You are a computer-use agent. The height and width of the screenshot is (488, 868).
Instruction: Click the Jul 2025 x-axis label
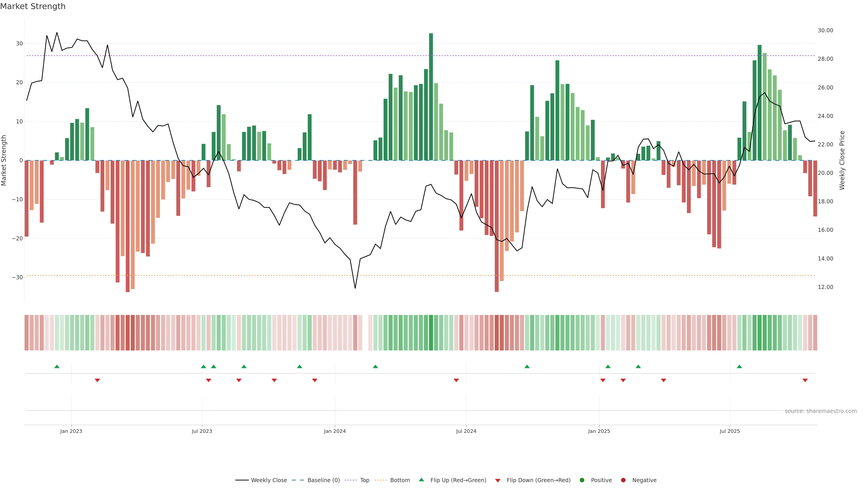[729, 431]
